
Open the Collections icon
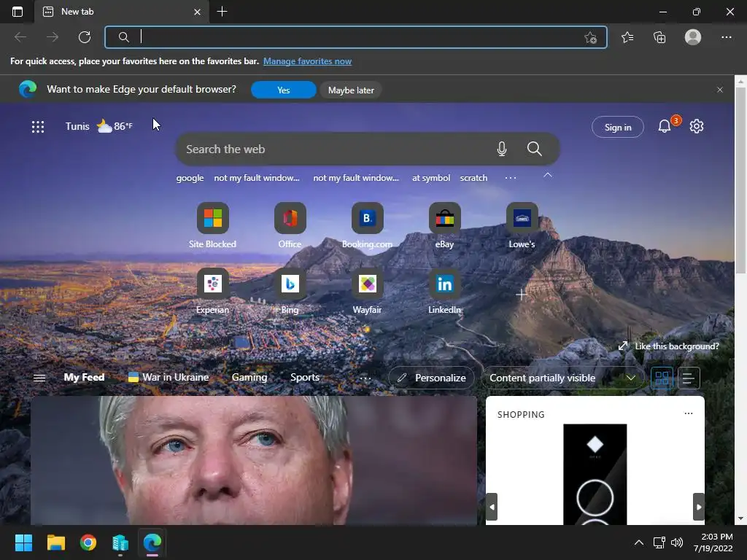pos(659,37)
